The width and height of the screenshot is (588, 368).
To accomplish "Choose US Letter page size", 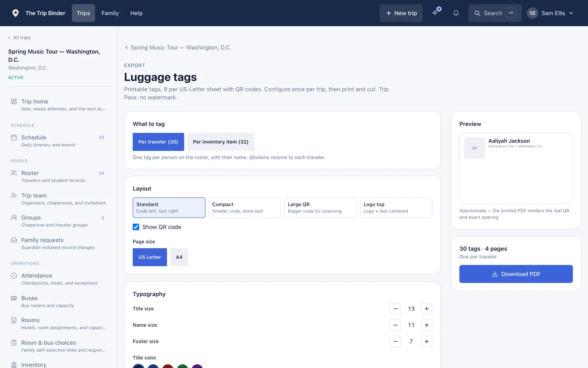I will point(150,257).
